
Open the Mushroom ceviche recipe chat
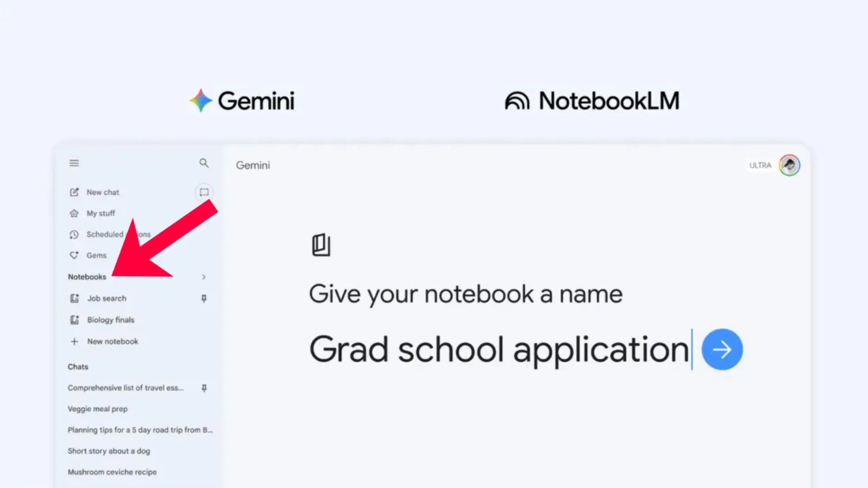112,472
